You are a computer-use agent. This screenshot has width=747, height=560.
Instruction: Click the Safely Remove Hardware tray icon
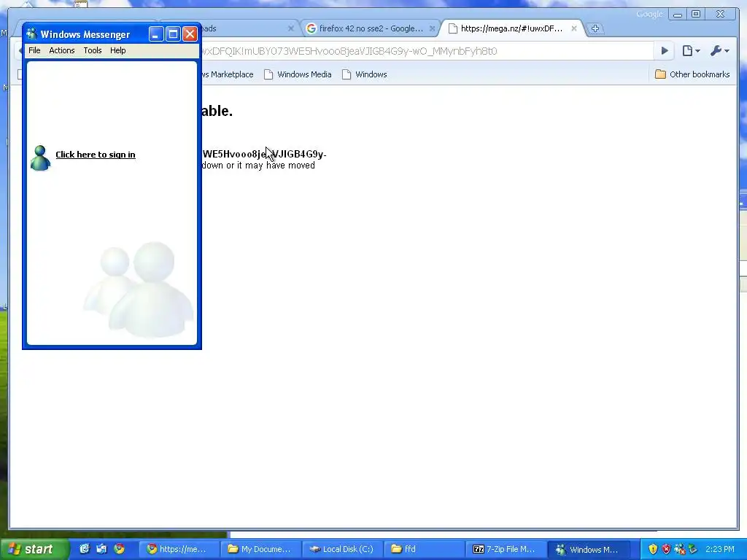pyautogui.click(x=692, y=549)
